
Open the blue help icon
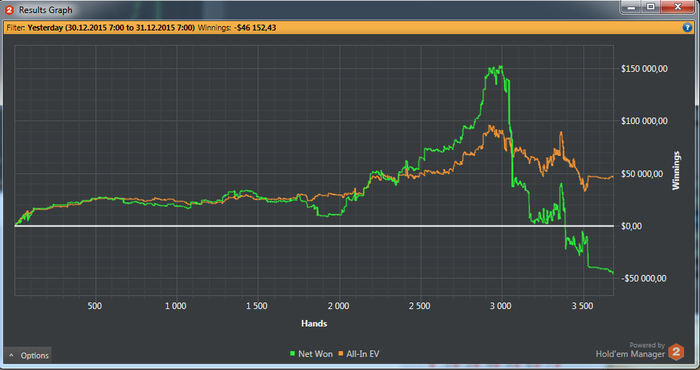(688, 28)
